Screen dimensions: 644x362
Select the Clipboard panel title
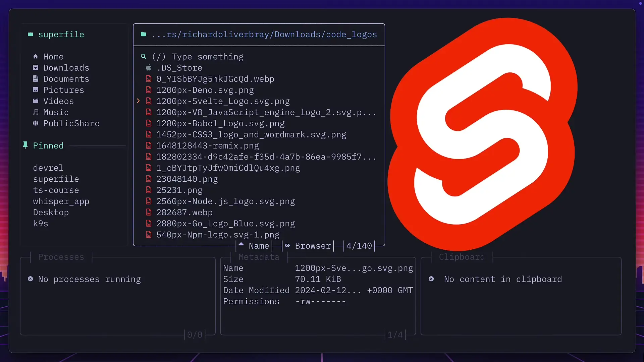(x=462, y=257)
